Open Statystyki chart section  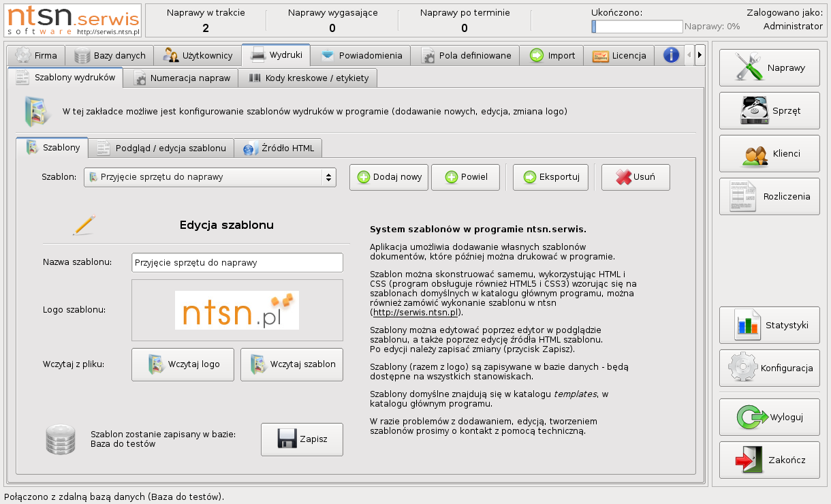coord(769,325)
